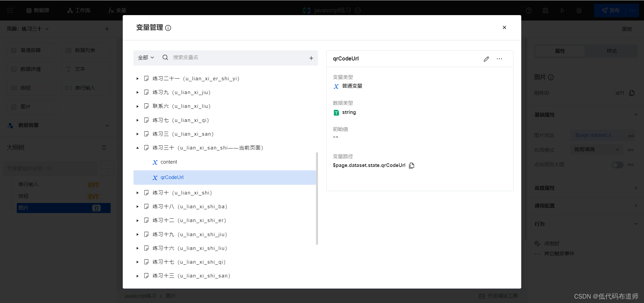
Task: Expand 联系六 tree node
Action: click(138, 106)
